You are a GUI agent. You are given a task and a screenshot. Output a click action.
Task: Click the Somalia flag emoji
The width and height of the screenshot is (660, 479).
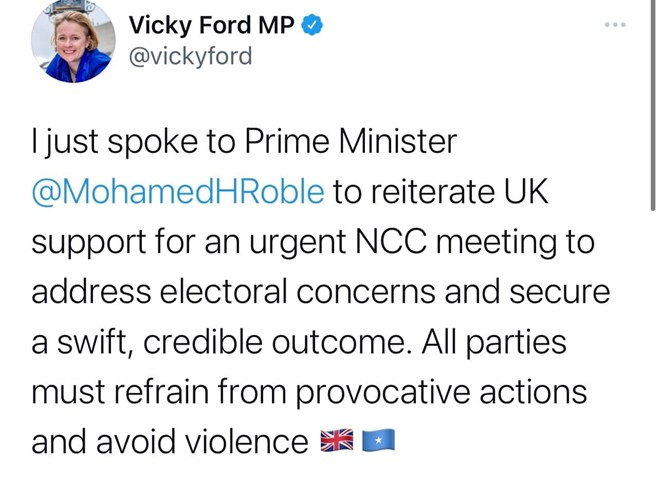(380, 441)
